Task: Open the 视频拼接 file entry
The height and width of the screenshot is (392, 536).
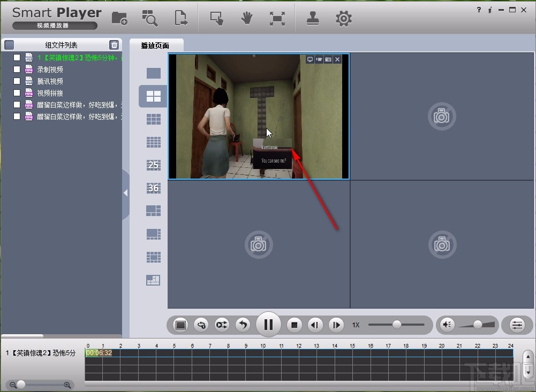Action: point(50,93)
